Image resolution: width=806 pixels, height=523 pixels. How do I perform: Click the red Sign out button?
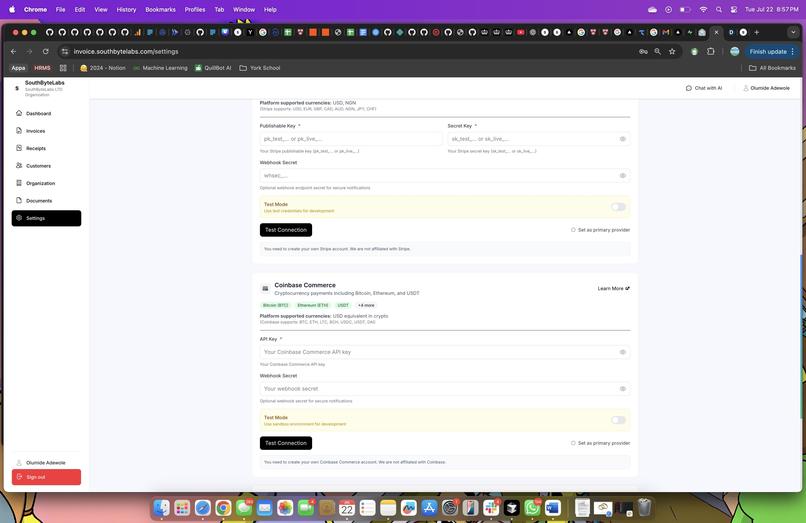point(46,477)
